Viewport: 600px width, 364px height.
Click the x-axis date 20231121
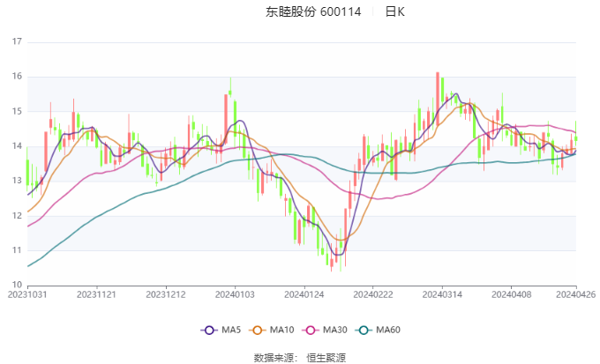coord(96,294)
